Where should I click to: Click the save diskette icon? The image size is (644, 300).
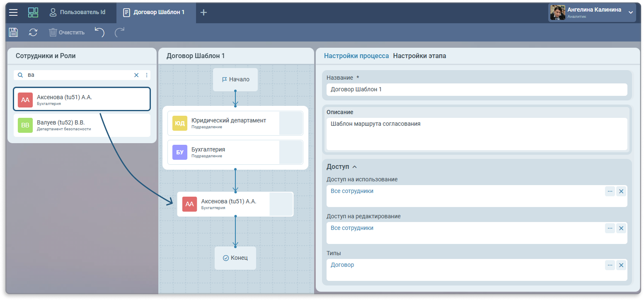click(13, 32)
